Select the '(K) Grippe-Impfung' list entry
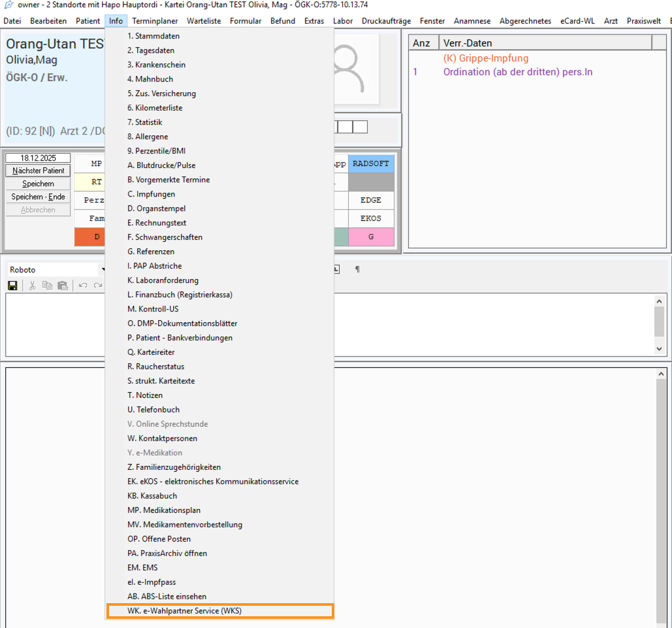The image size is (672, 628). (485, 58)
